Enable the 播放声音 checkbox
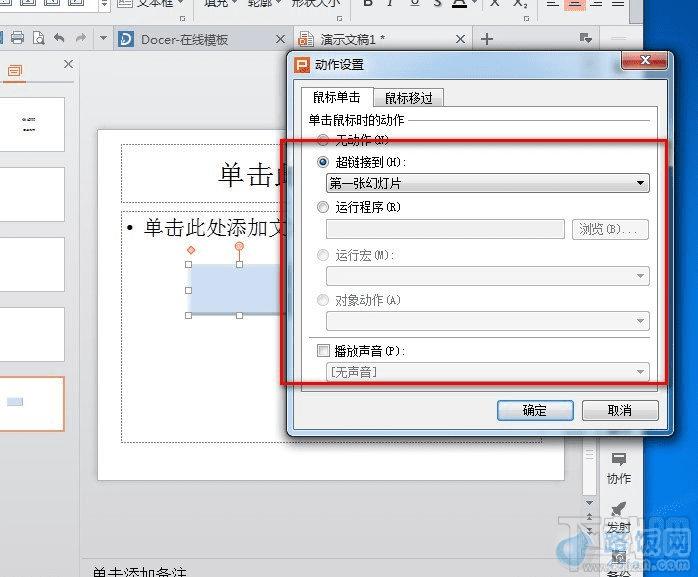Viewport: 698px width, 577px height. tap(323, 350)
